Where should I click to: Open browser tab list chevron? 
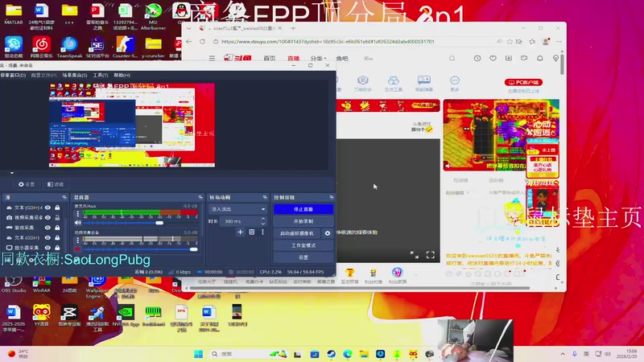pos(189,28)
